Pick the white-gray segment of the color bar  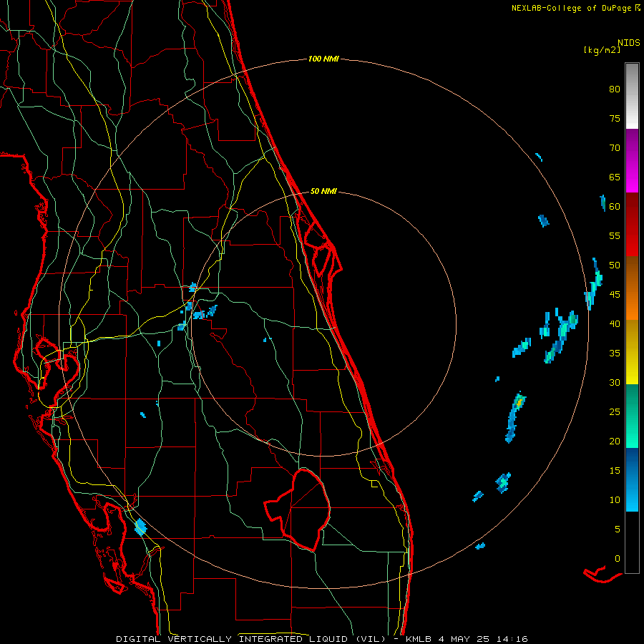tap(632, 96)
